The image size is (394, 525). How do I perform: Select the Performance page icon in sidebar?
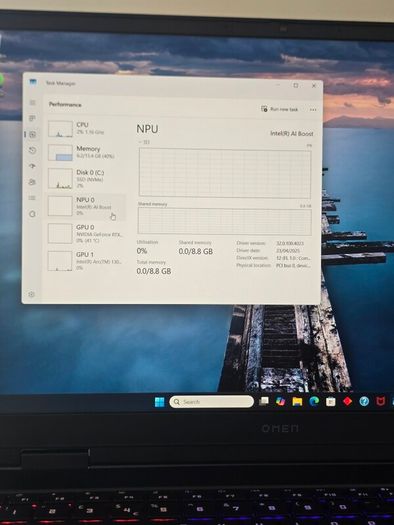[32, 135]
